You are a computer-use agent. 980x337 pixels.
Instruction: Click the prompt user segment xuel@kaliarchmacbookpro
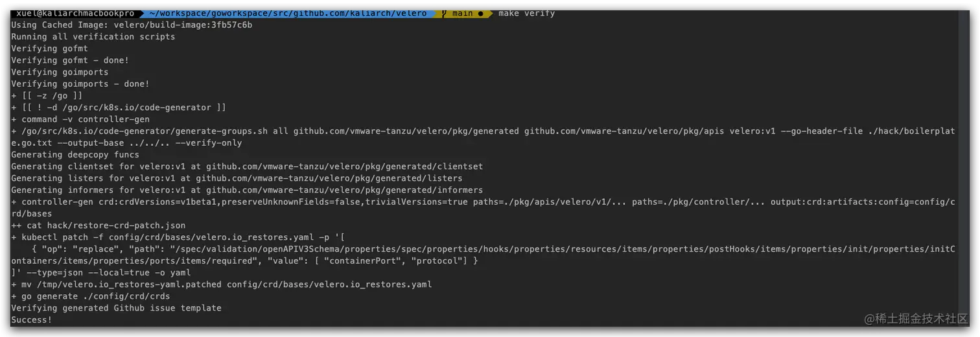click(x=75, y=13)
